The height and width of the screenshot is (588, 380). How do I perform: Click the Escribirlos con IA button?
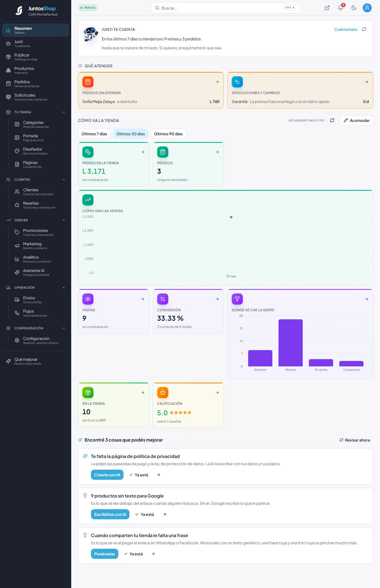point(110,514)
